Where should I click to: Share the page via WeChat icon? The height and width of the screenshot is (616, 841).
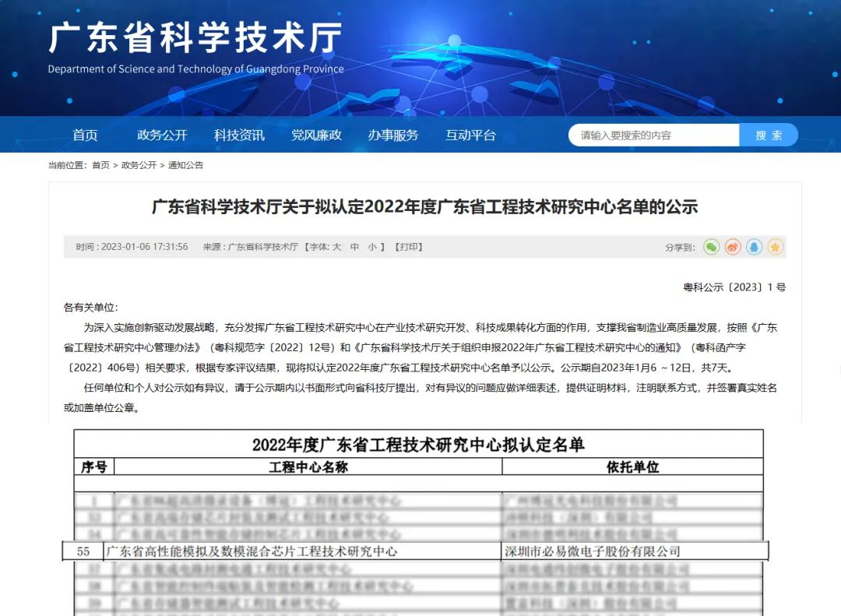[711, 247]
